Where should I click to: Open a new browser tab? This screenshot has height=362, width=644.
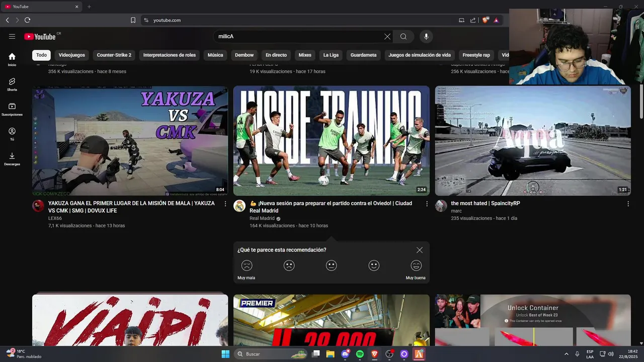89,7
